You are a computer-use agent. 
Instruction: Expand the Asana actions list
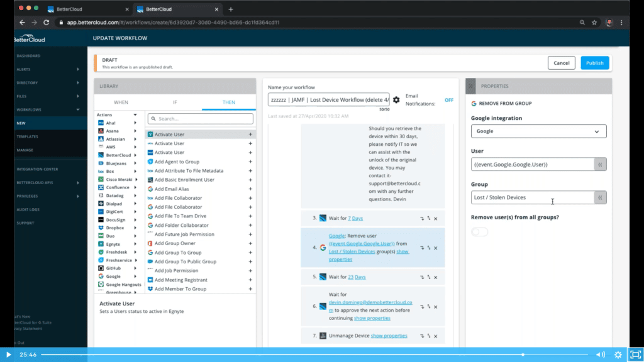coord(135,131)
